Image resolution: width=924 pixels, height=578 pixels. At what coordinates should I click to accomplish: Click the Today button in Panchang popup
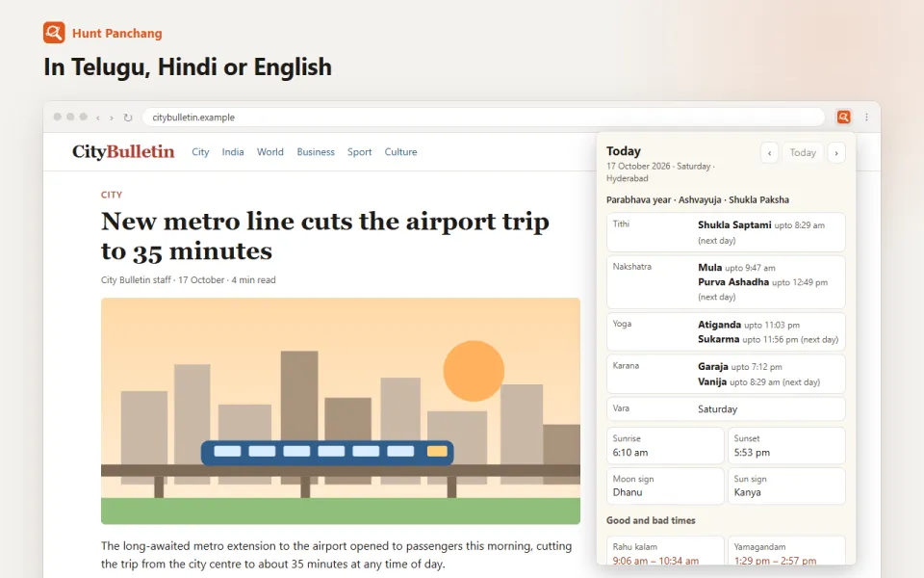[x=803, y=153]
